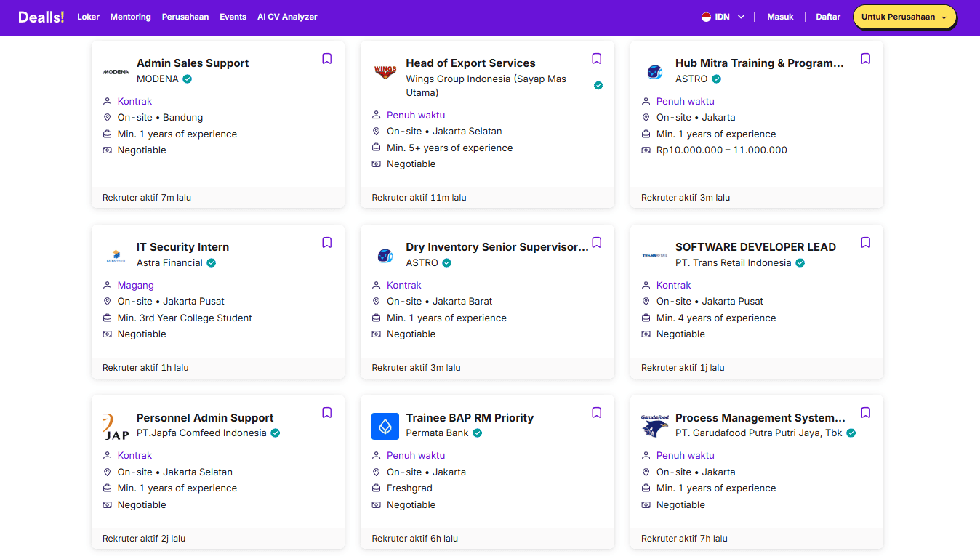Click the PT. Garudafood Putra Putri Jaya name
This screenshot has width=980, height=559.
click(x=758, y=433)
